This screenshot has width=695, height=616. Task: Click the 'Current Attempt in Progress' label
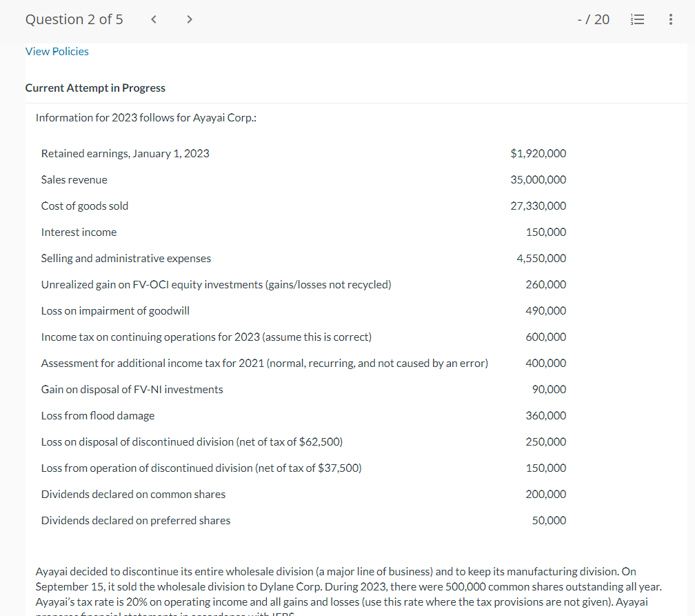(94, 88)
